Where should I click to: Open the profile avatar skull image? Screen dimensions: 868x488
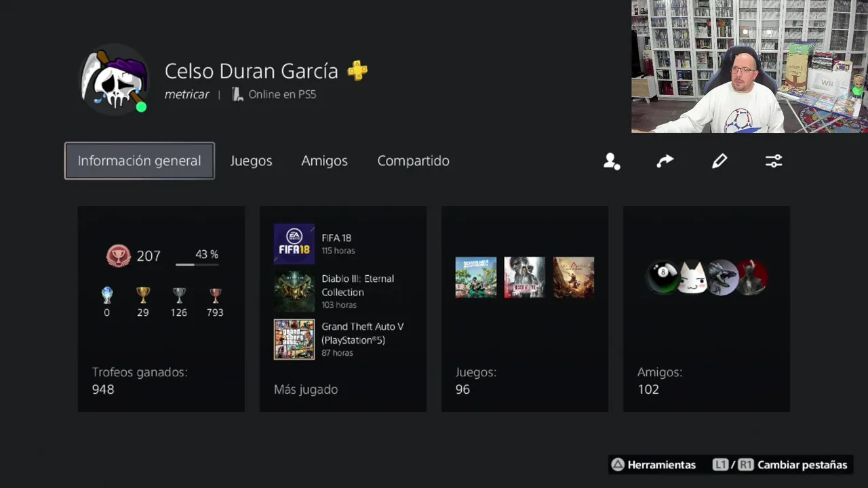tap(114, 80)
